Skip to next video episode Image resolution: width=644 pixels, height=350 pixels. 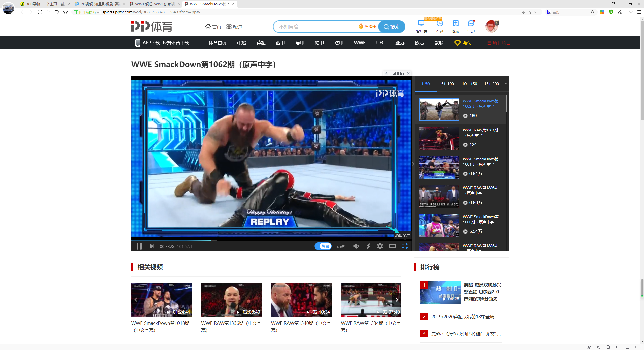(152, 246)
